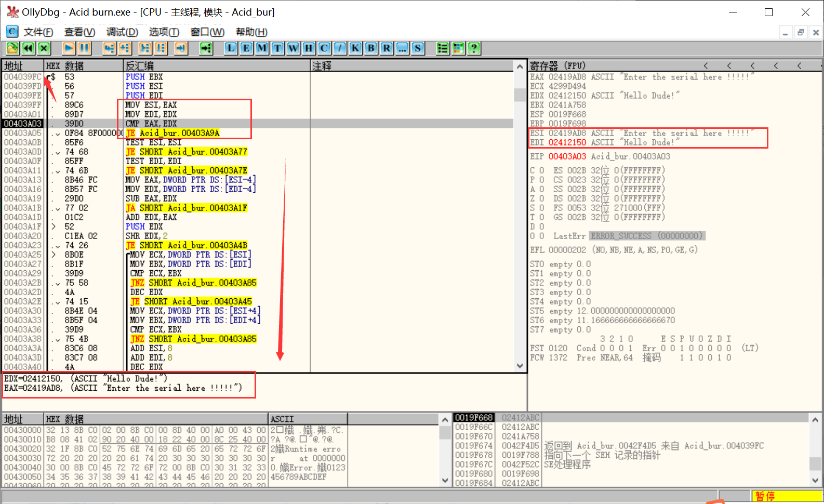Click the HEX 数据 disassembly column header

coord(84,66)
